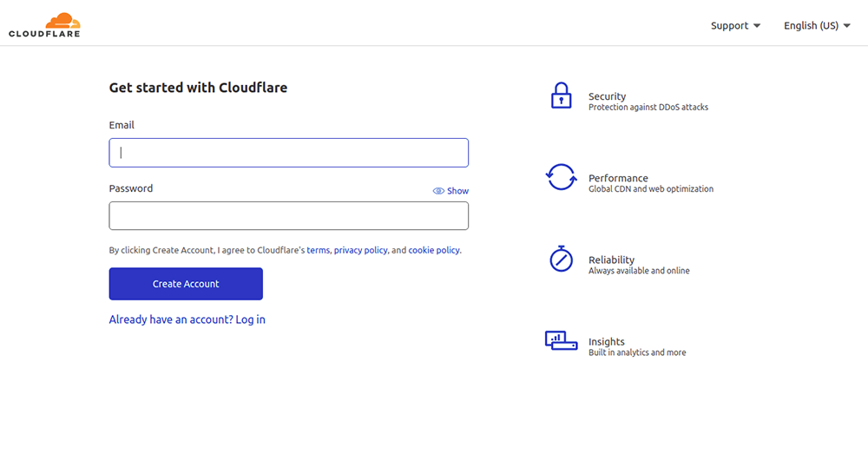Select the 'Global CDN and web optimization' text
The width and height of the screenshot is (868, 454).
point(650,189)
